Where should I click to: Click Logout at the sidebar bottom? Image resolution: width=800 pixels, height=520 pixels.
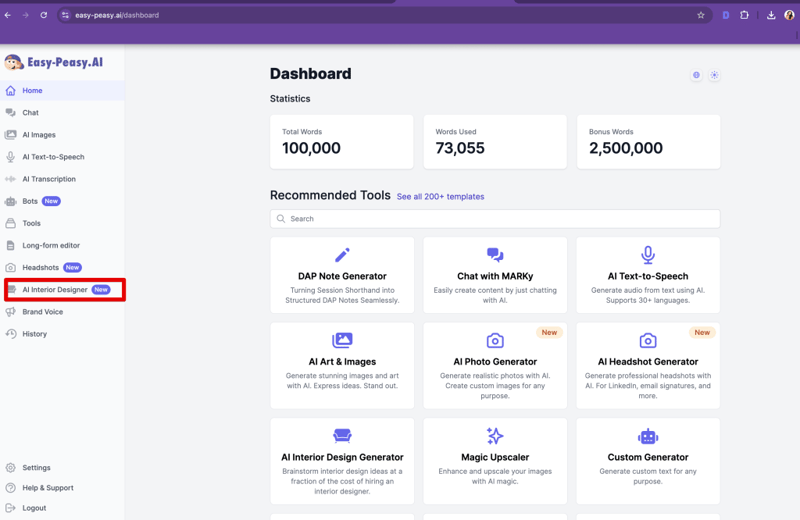34,508
